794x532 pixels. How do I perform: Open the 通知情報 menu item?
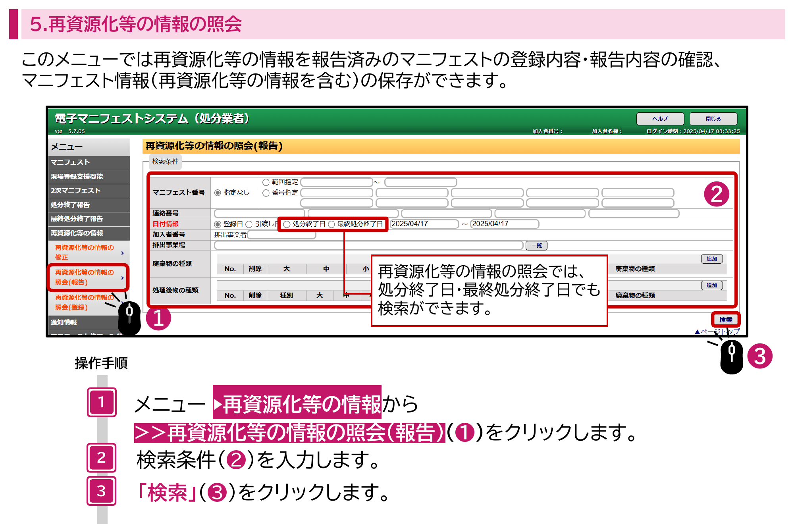coord(89,322)
